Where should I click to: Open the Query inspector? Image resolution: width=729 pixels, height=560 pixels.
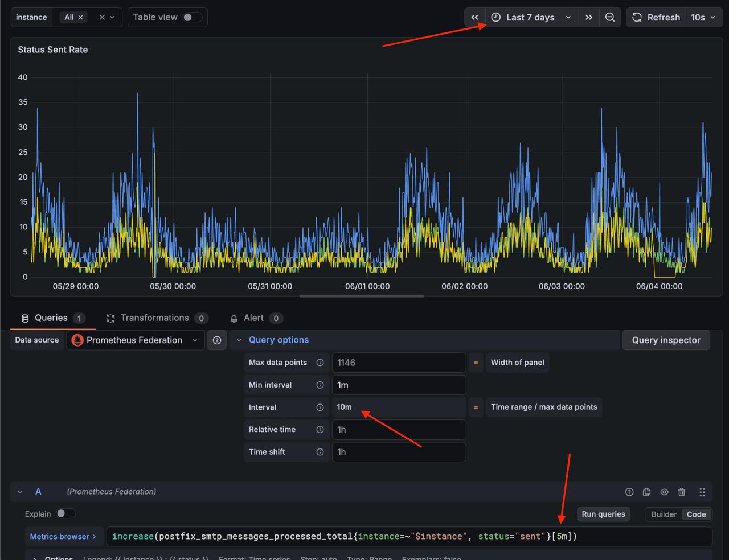click(x=666, y=340)
